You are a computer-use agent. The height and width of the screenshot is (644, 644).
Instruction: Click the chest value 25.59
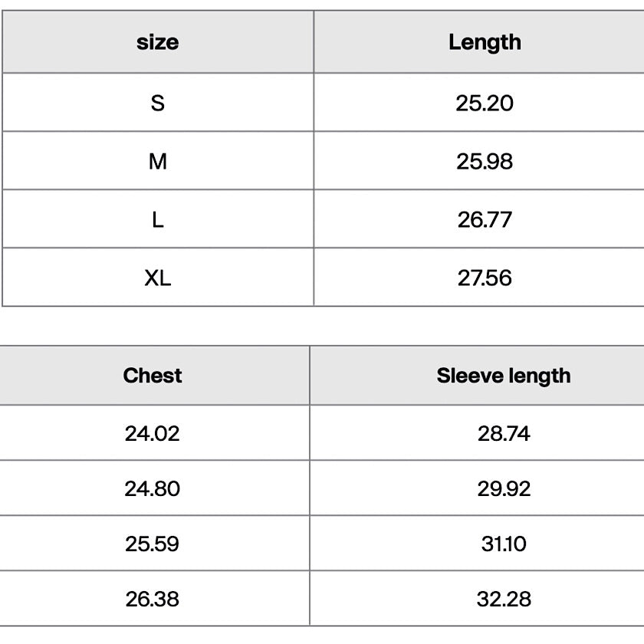(153, 544)
